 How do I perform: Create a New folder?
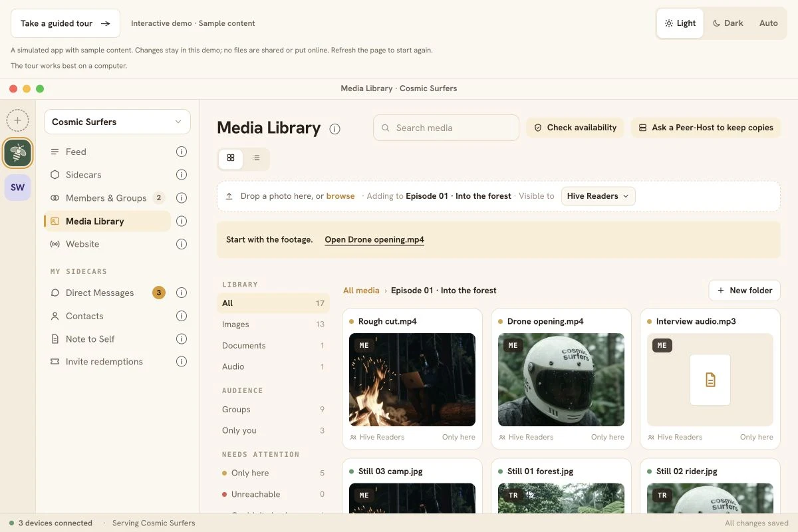(744, 291)
